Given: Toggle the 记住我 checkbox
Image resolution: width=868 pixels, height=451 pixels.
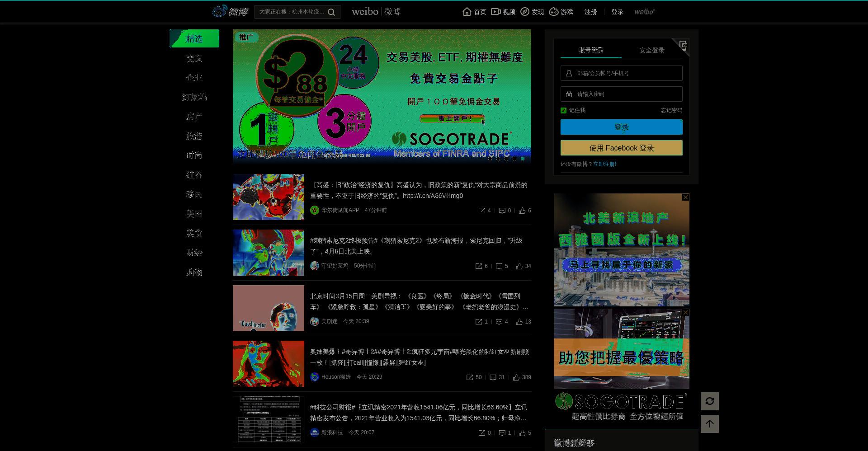Looking at the screenshot, I should (563, 110).
